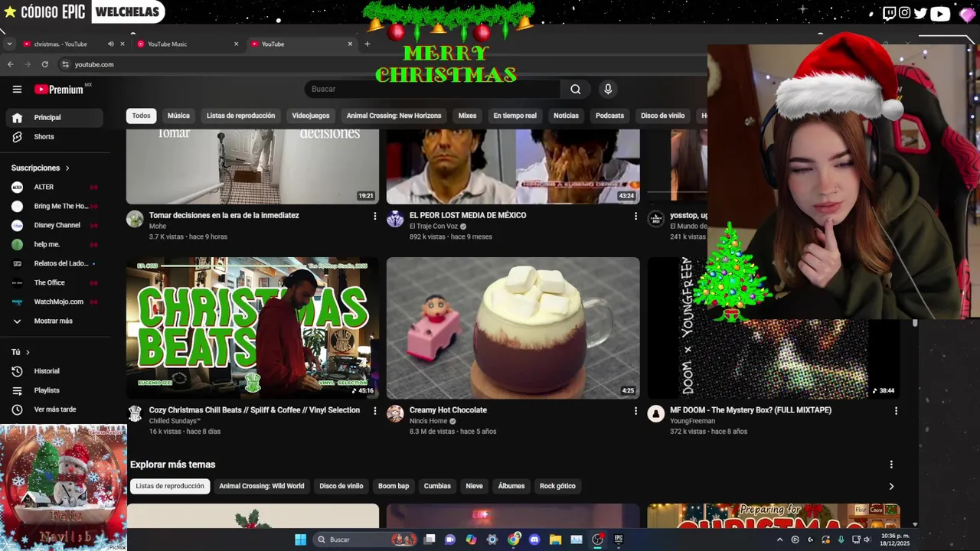
Task: Go to Principal in sidebar
Action: click(54, 118)
